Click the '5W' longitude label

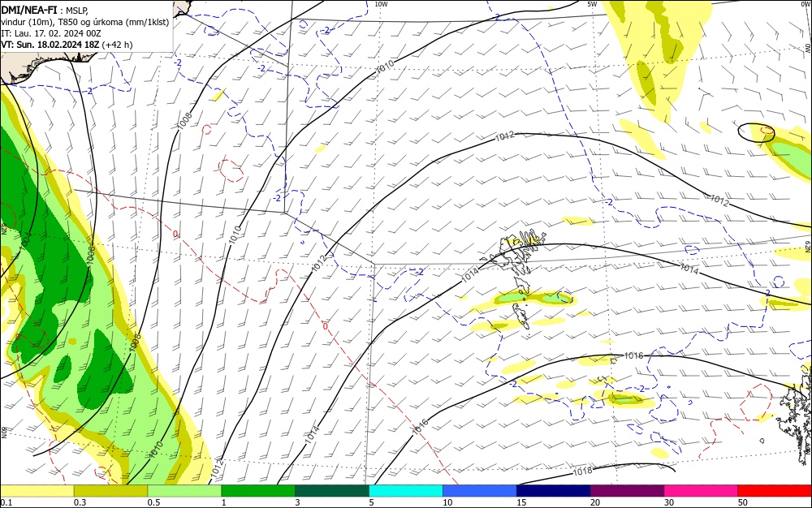pyautogui.click(x=592, y=4)
